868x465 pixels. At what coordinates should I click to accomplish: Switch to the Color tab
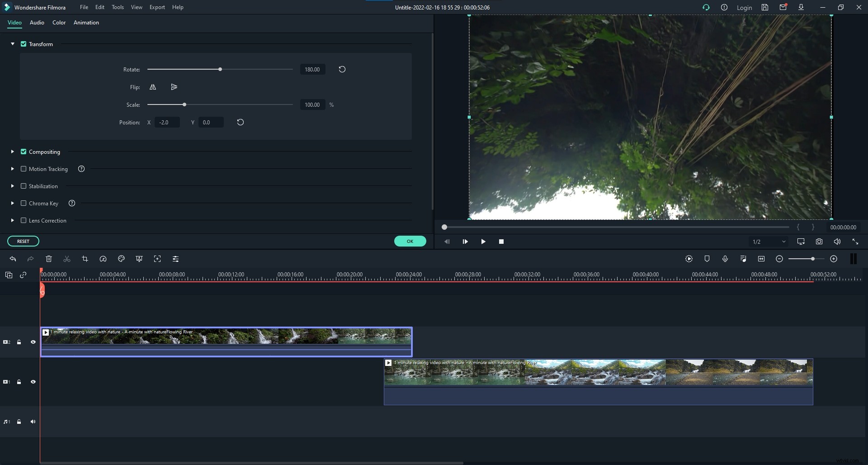pos(59,23)
